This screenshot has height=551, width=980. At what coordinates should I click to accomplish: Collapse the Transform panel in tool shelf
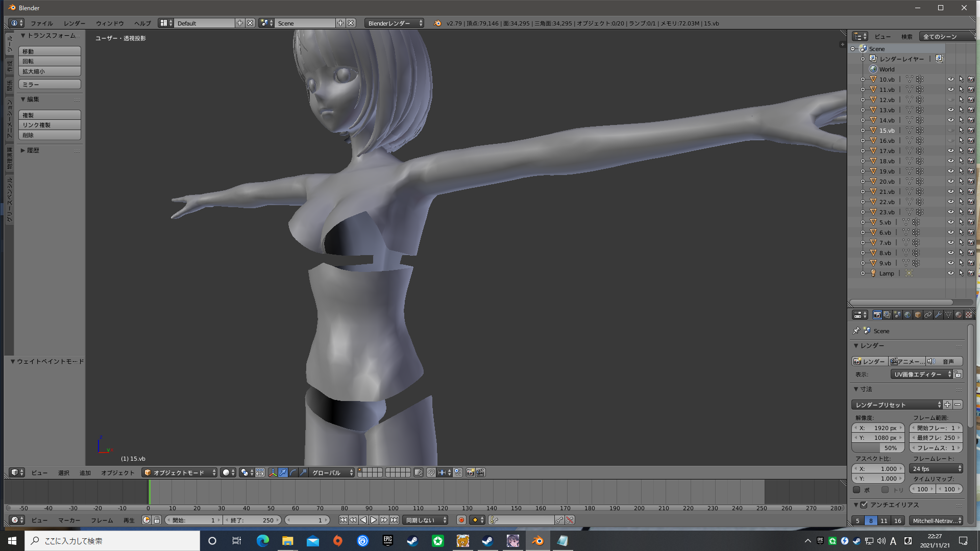[22, 36]
